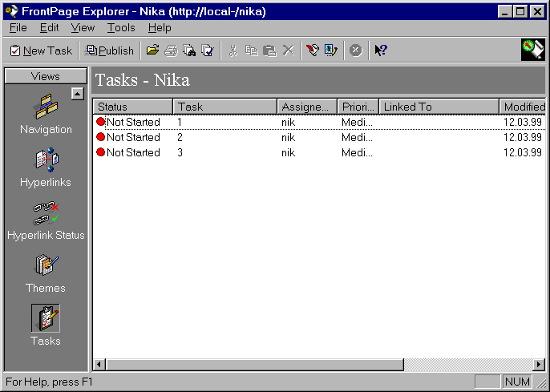
Task: Click the horizontal scrollbar thumb
Action: coord(255,364)
